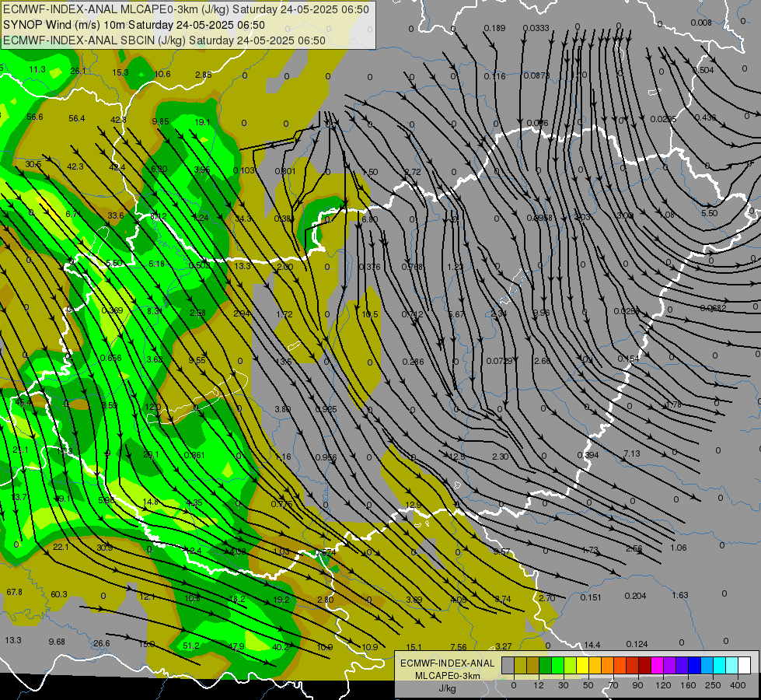Viewport: 761px width, 700px height.
Task: Click the map value 22.1
Action: pos(61,547)
